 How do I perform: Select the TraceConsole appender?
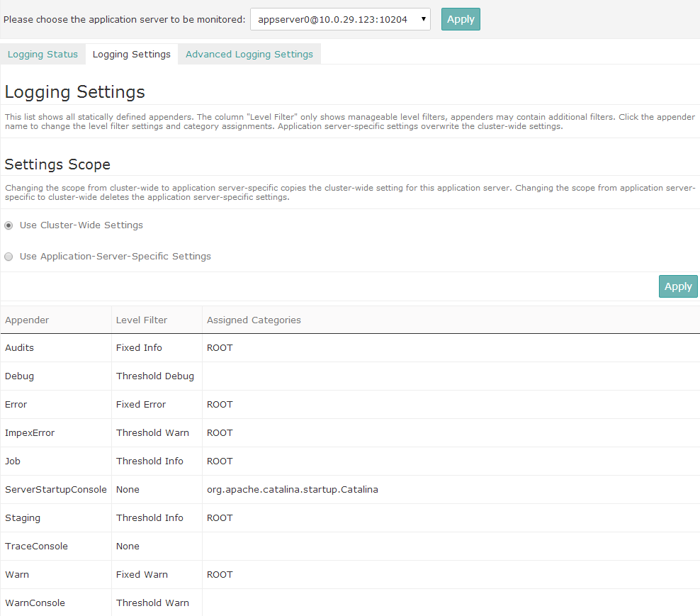tap(36, 546)
